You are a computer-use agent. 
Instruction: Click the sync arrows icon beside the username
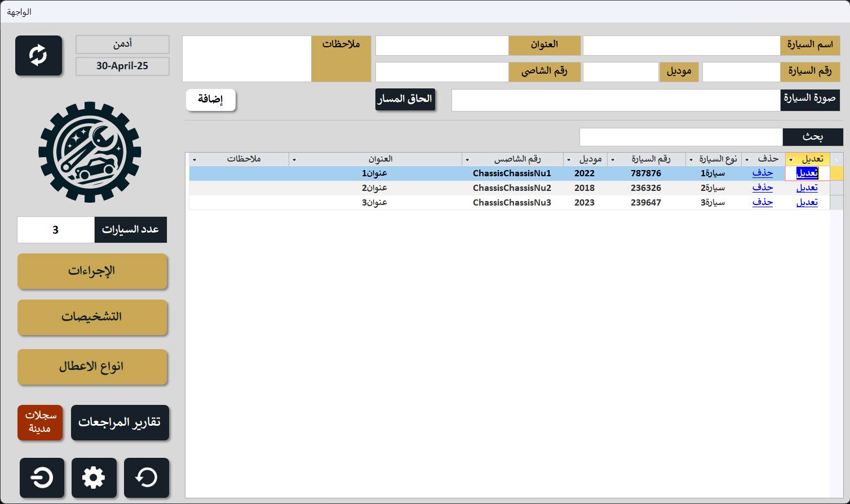(x=38, y=55)
